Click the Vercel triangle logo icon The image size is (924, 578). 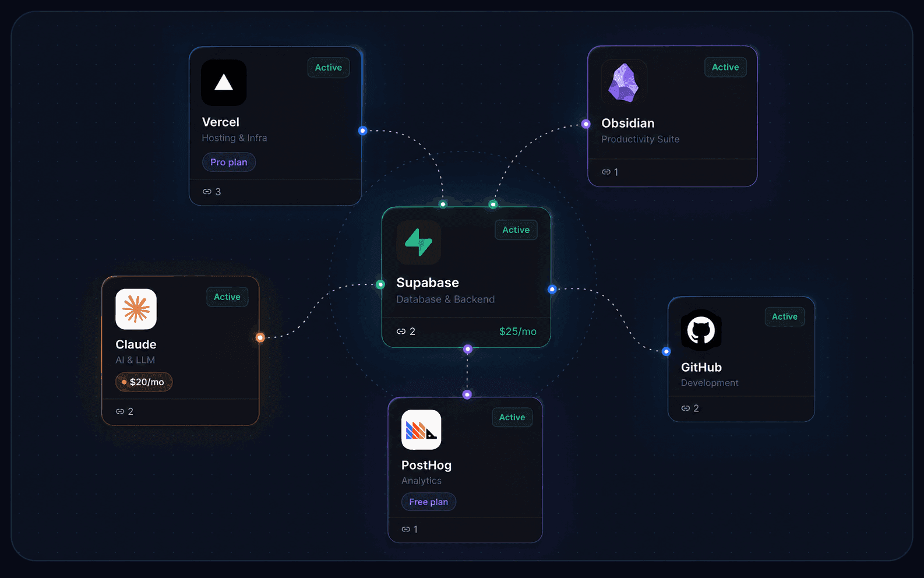click(224, 83)
